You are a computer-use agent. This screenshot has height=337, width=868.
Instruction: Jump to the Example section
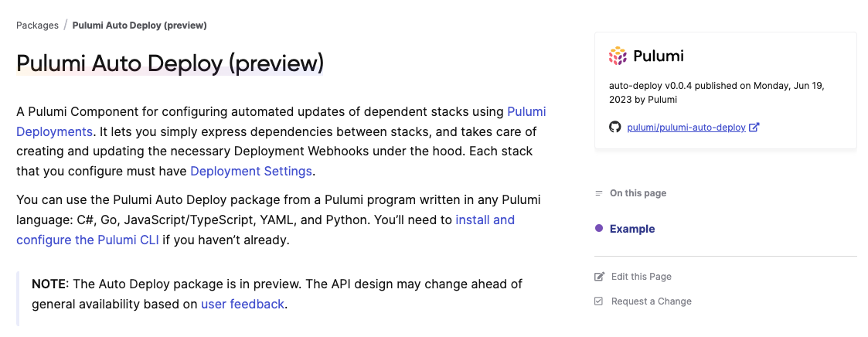[632, 229]
